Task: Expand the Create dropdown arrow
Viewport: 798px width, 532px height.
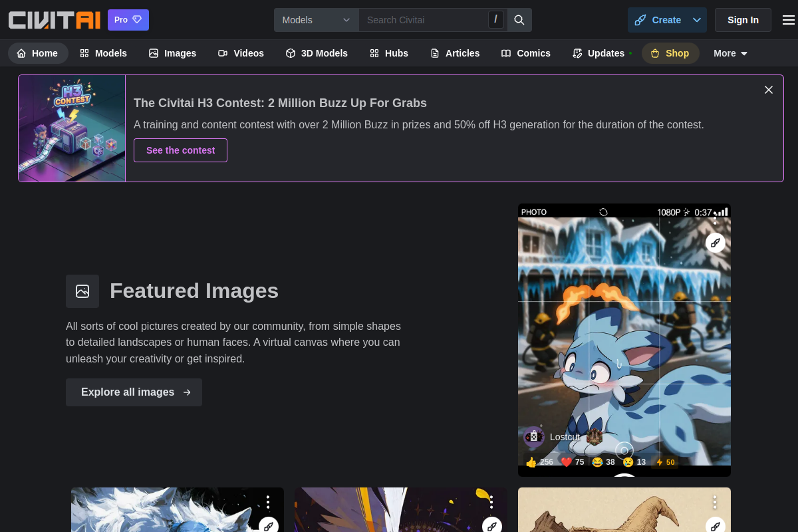Action: pyautogui.click(x=697, y=20)
